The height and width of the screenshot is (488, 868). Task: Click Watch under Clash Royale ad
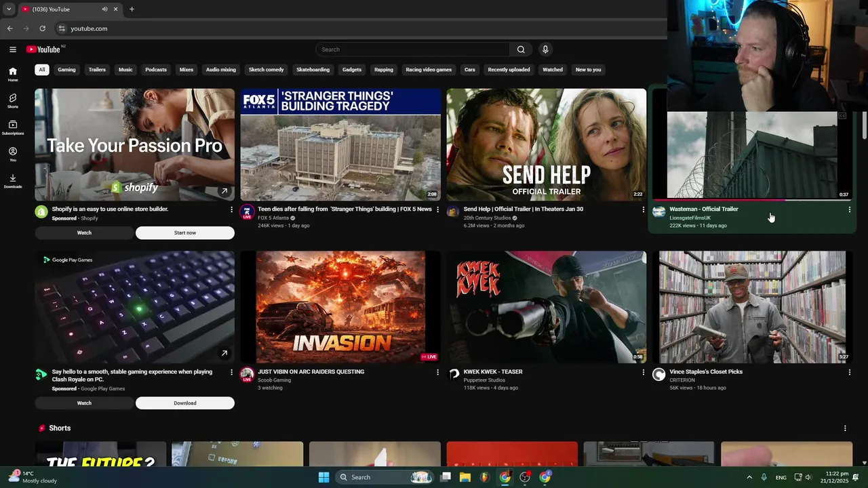[84, 403]
